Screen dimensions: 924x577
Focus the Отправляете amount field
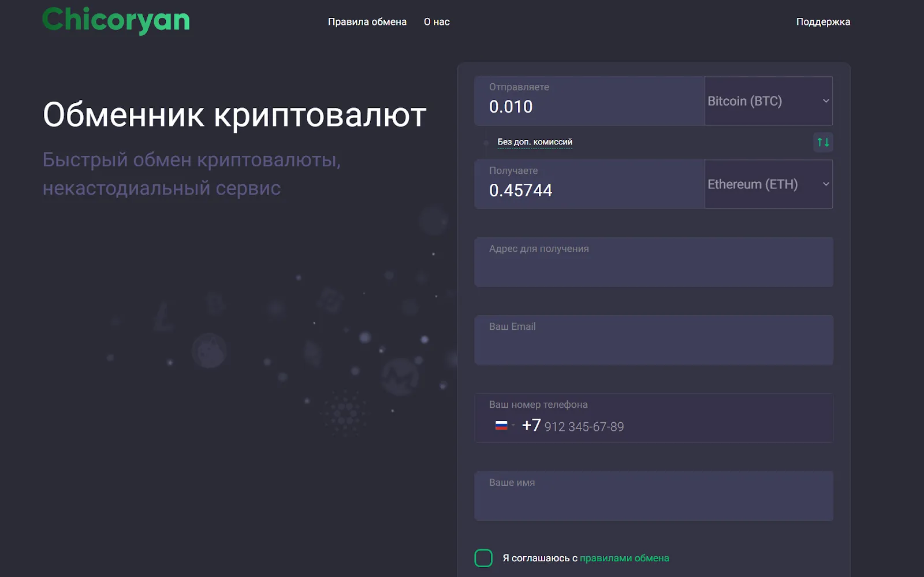coord(589,101)
